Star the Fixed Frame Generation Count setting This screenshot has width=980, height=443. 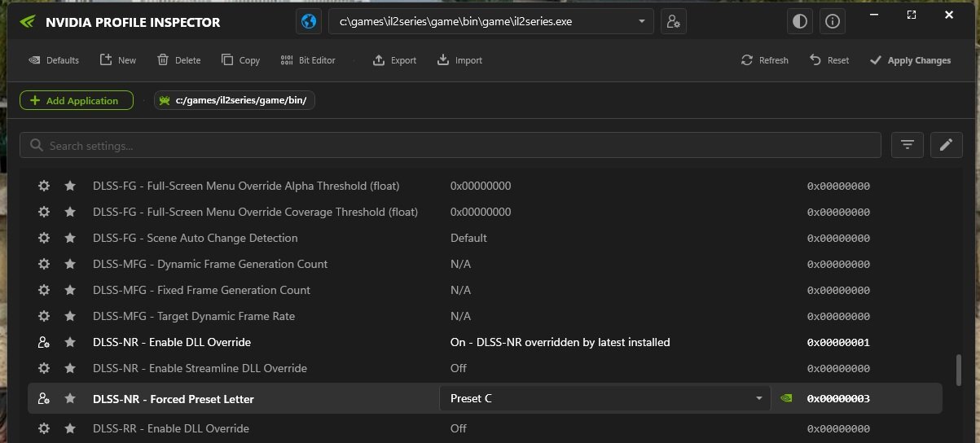pyautogui.click(x=70, y=290)
